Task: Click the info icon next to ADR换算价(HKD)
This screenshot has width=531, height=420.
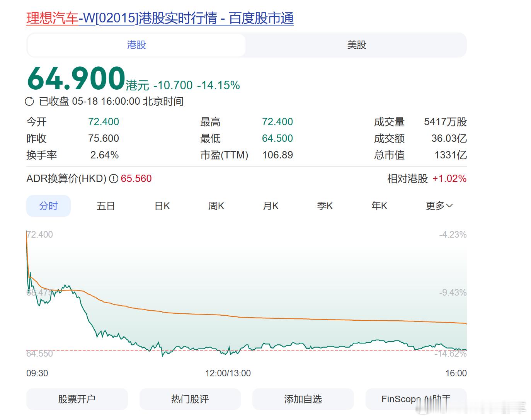Action: click(x=113, y=179)
